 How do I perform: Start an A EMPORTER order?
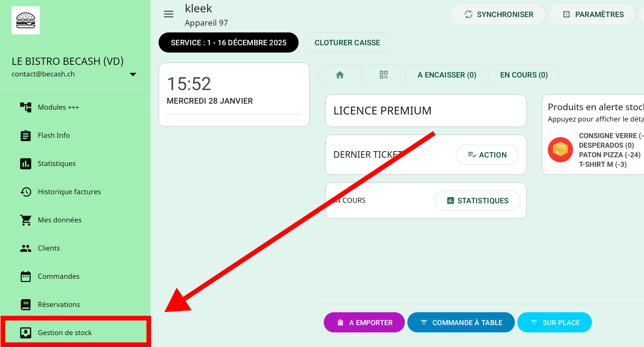[364, 322]
